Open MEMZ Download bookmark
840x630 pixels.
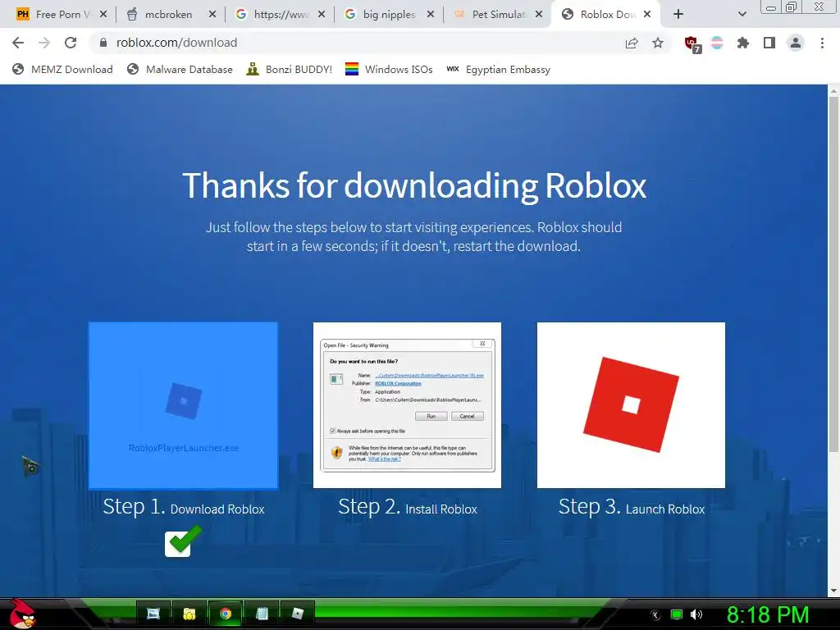(62, 69)
